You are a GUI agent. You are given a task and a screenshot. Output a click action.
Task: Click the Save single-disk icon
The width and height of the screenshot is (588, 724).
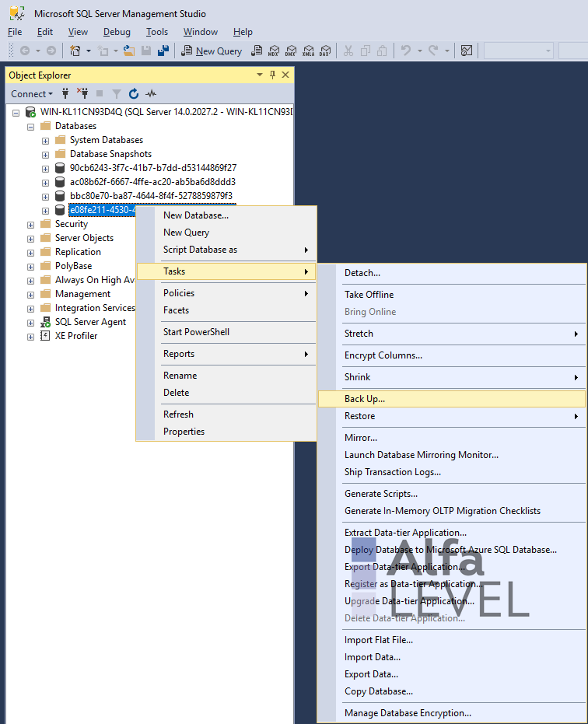[x=146, y=51]
